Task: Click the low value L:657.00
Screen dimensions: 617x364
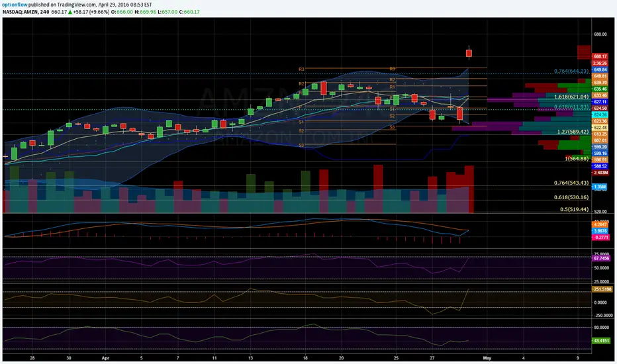Action: tap(169, 12)
